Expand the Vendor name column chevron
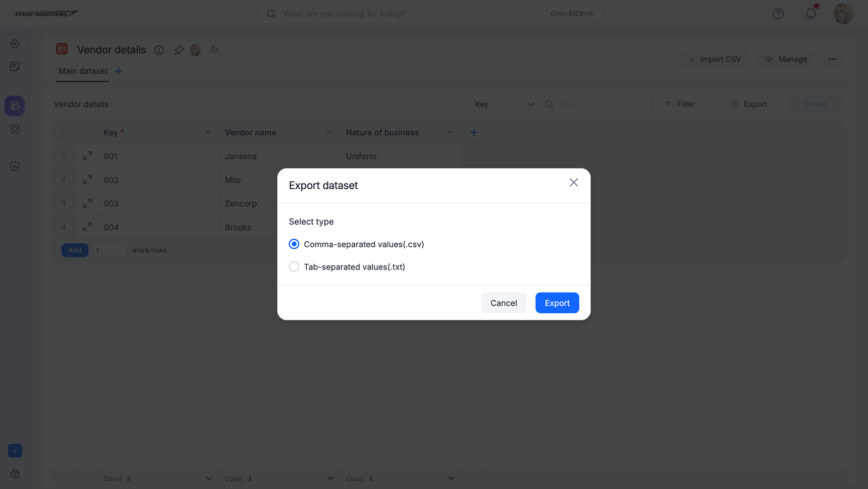Screen dimensions: 868x489 [329, 133]
